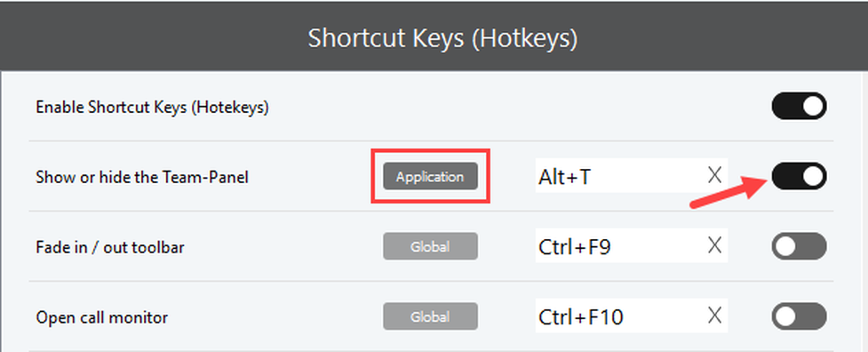Enable the Fade in / out toolbar toggle
The image size is (868, 352).
tap(799, 246)
